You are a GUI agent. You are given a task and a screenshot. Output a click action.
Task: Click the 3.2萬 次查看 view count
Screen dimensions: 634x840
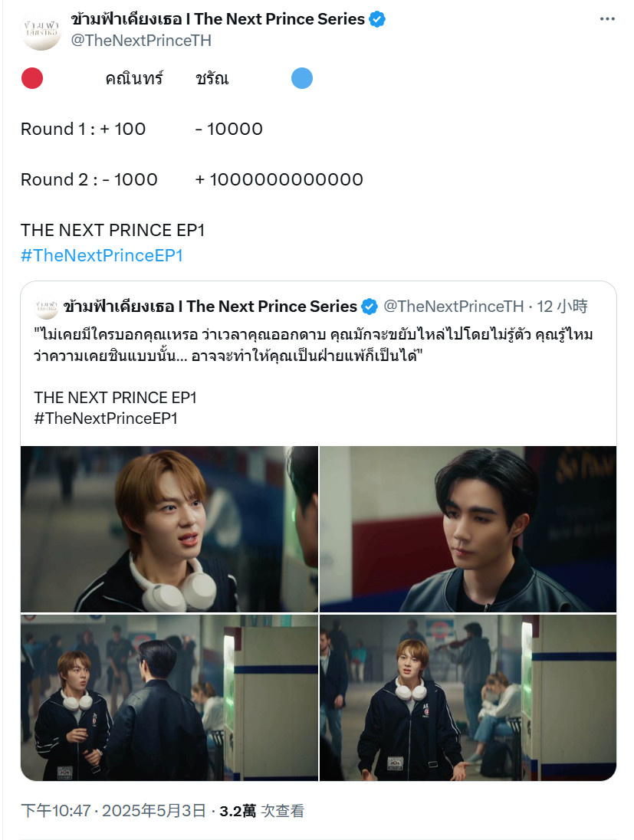pos(261,811)
